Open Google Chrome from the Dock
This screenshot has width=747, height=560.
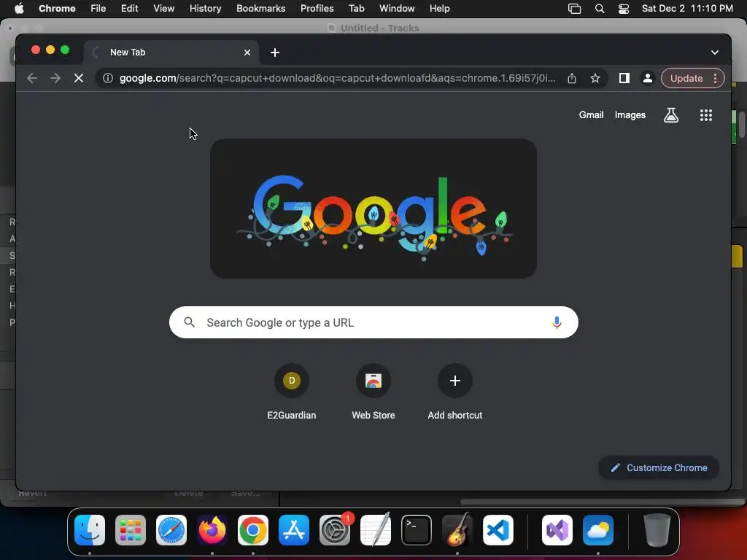pos(253,530)
